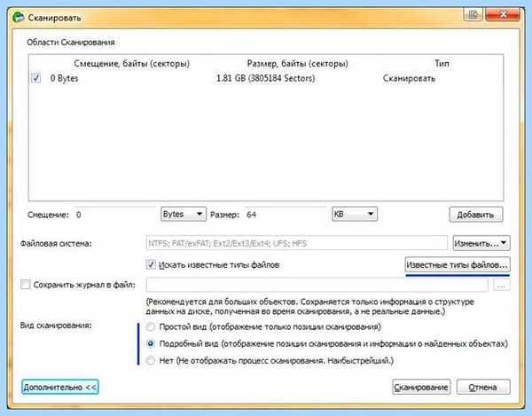532x416 pixels.
Task: Click the Размер size input field
Action: point(286,215)
